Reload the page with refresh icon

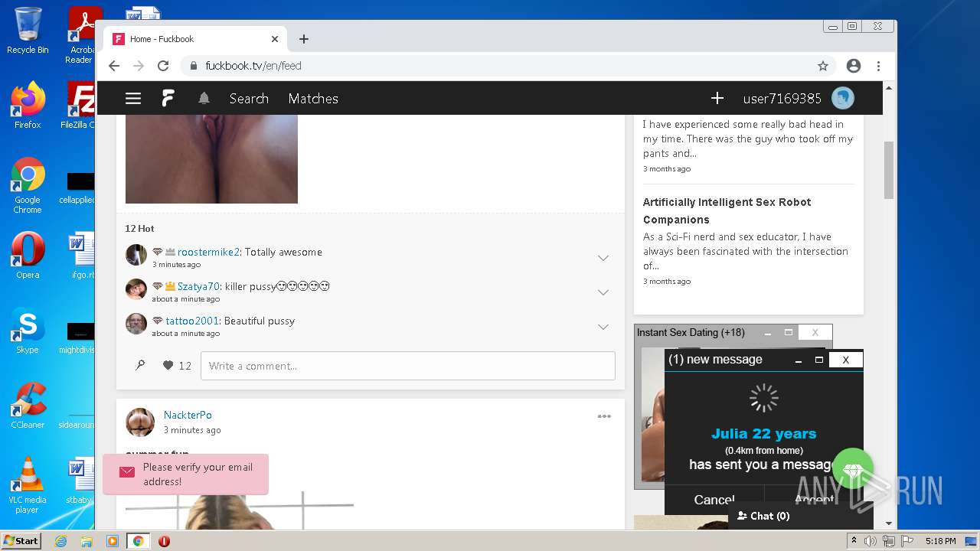(x=163, y=66)
